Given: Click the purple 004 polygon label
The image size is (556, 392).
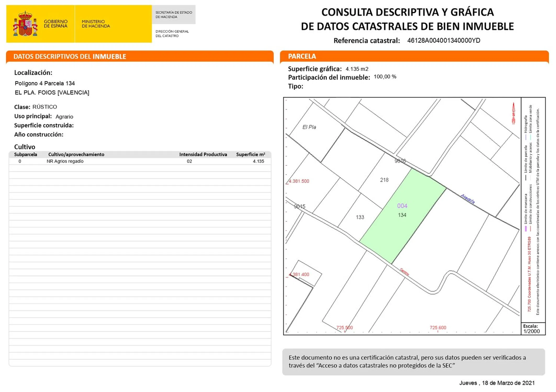Looking at the screenshot, I should point(402,206).
